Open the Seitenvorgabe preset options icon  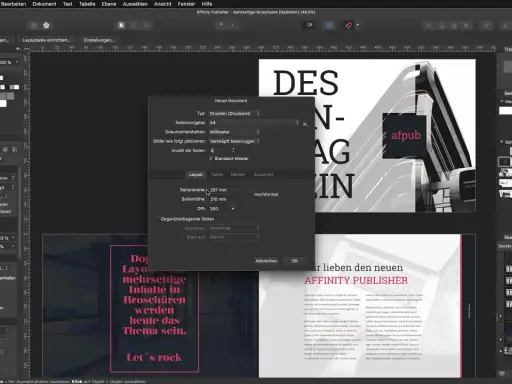pyautogui.click(x=305, y=124)
